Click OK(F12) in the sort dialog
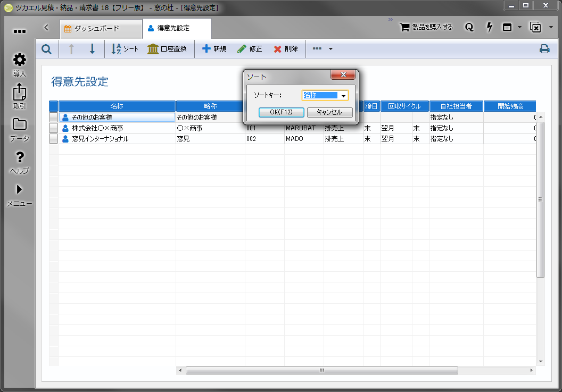This screenshot has width=562, height=392. coord(282,112)
